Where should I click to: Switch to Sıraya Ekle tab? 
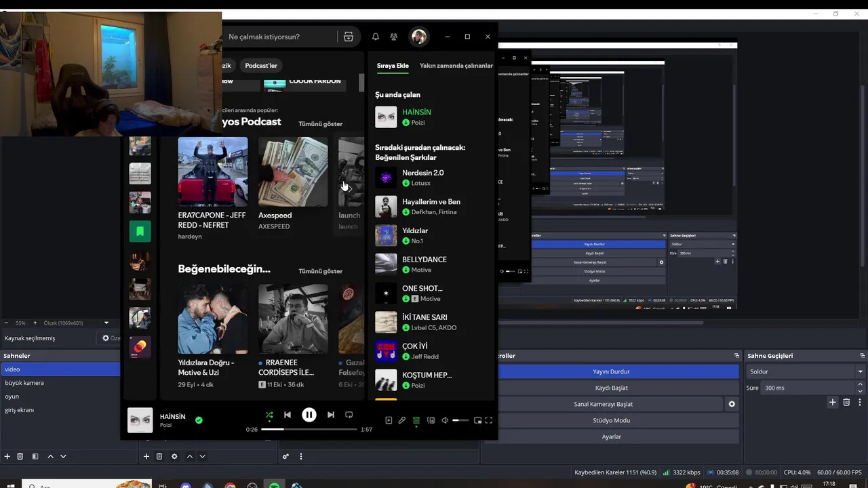(x=393, y=66)
